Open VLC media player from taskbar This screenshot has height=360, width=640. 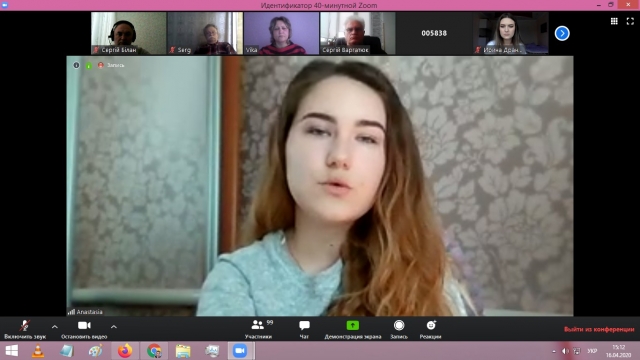point(38,351)
